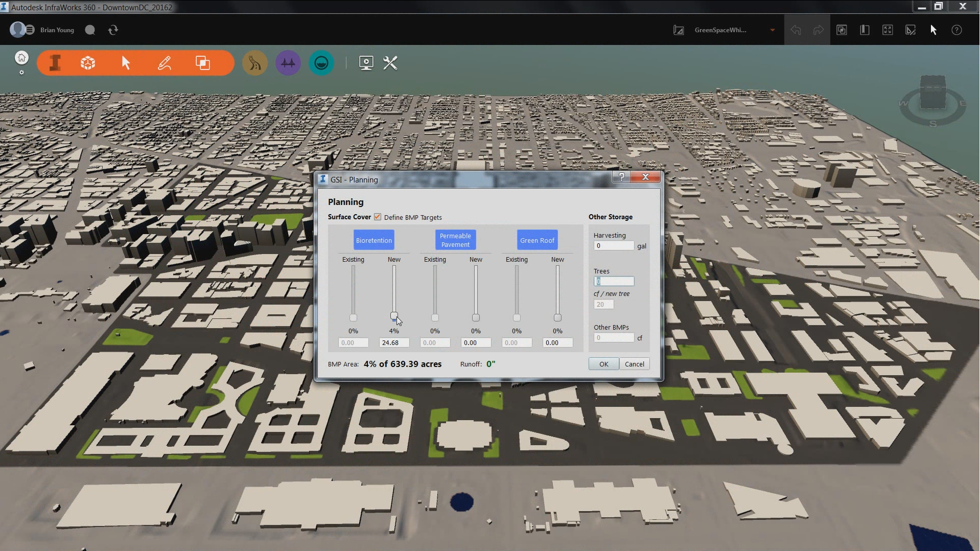Screen dimensions: 980x551
Task: Click the Harvesting gallons input field
Action: pos(614,246)
